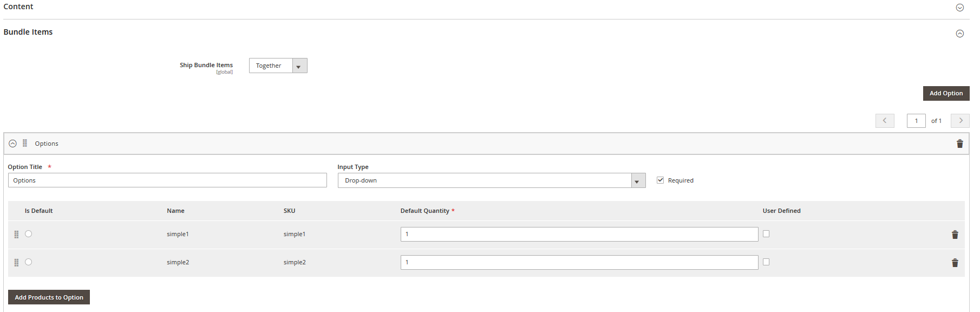980x312 pixels.
Task: Click the Content section heading
Action: coord(18,6)
